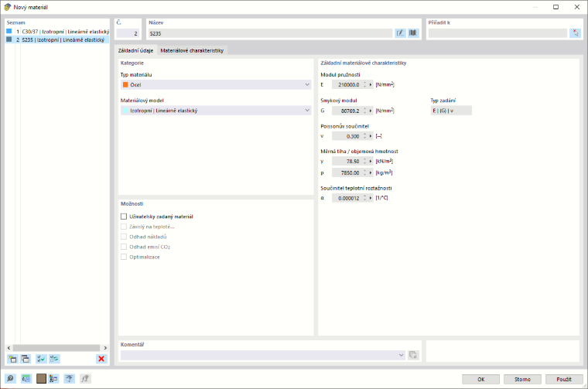Click the specific weight field 78.50
Viewport: 588px width, 389px height.
[347, 161]
